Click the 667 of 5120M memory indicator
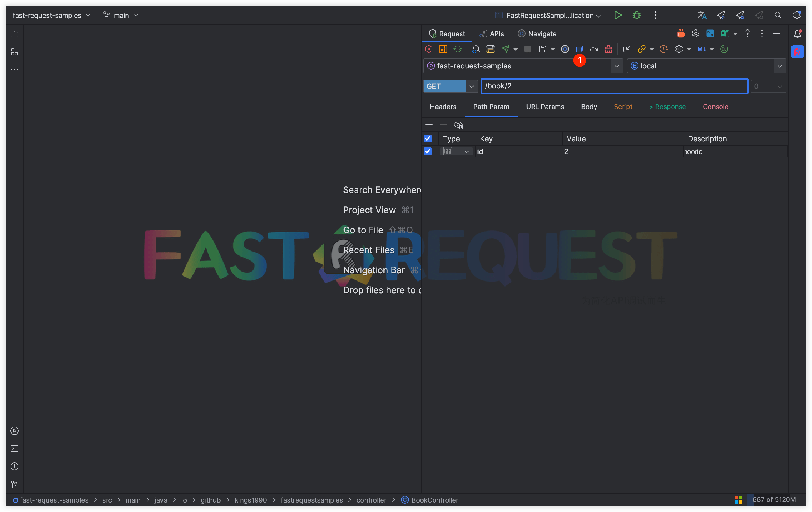The width and height of the screenshot is (812, 512). (773, 500)
